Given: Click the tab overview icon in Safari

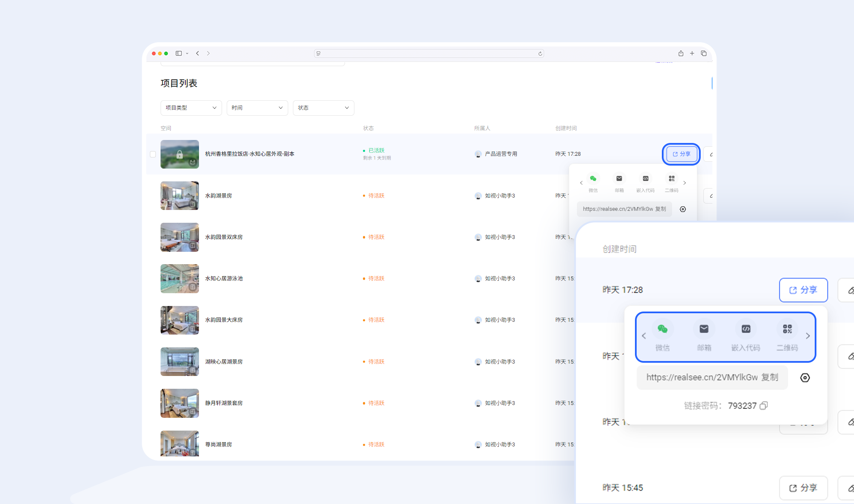Looking at the screenshot, I should pyautogui.click(x=704, y=53).
